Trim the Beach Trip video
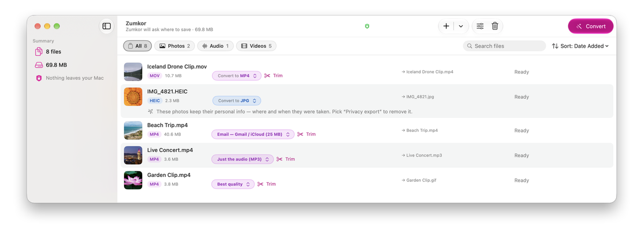 [x=306, y=134]
